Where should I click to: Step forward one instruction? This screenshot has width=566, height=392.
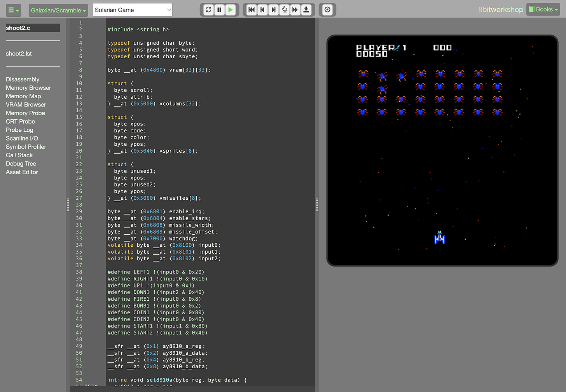273,10
